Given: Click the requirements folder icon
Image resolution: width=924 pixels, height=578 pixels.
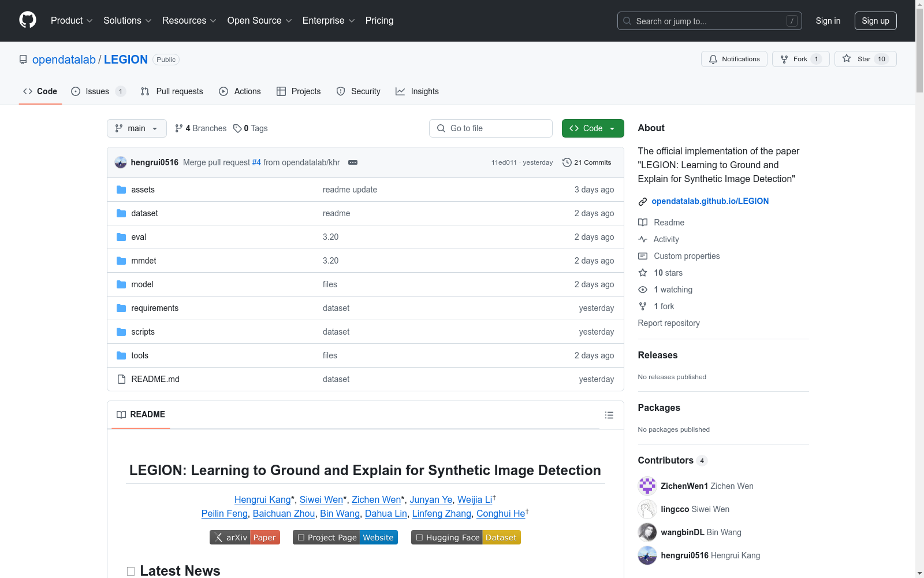Looking at the screenshot, I should coord(121,308).
